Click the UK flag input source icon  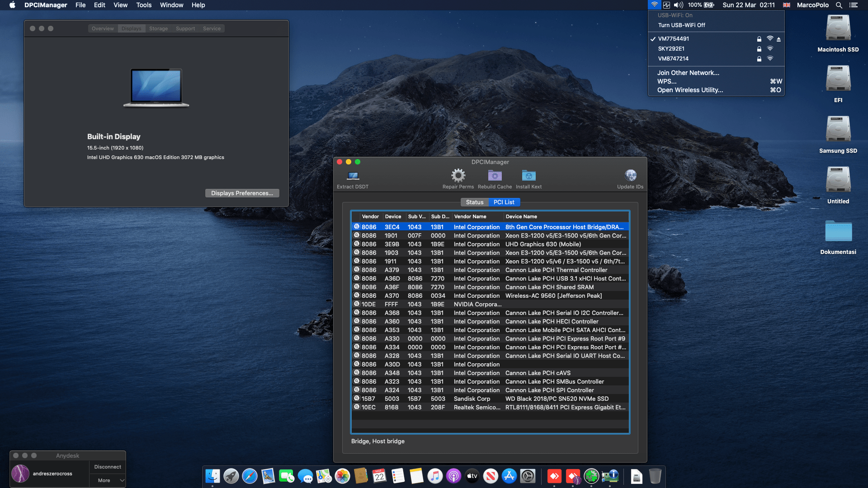point(787,5)
